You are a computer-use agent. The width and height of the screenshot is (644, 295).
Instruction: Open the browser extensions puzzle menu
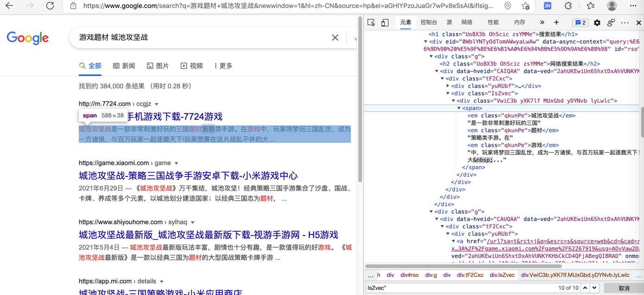(x=568, y=6)
